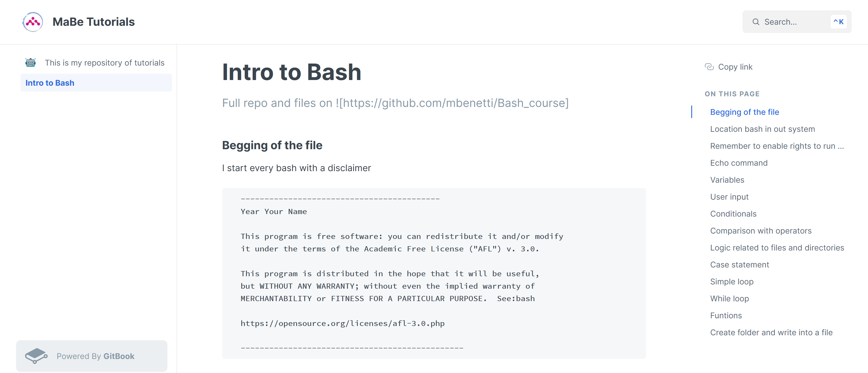This screenshot has height=373, width=868.
Task: Jump to the Conditionals section
Action: pos(733,214)
